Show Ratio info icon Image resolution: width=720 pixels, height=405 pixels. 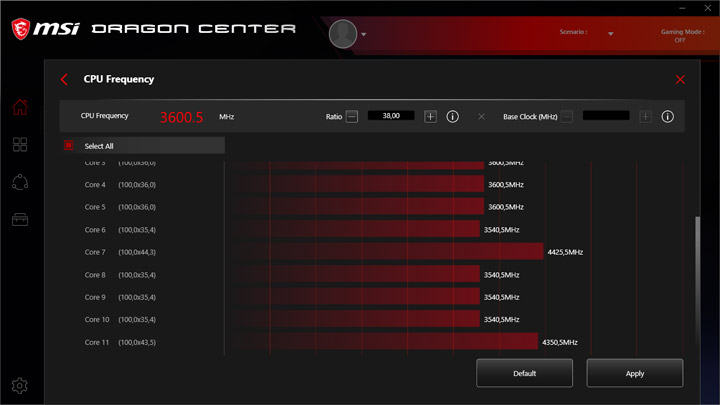(452, 117)
